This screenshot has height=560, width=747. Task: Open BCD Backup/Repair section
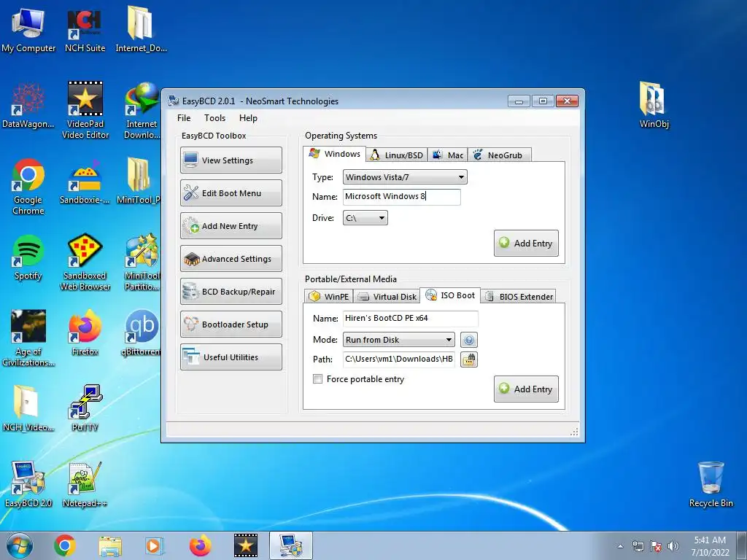231,292
